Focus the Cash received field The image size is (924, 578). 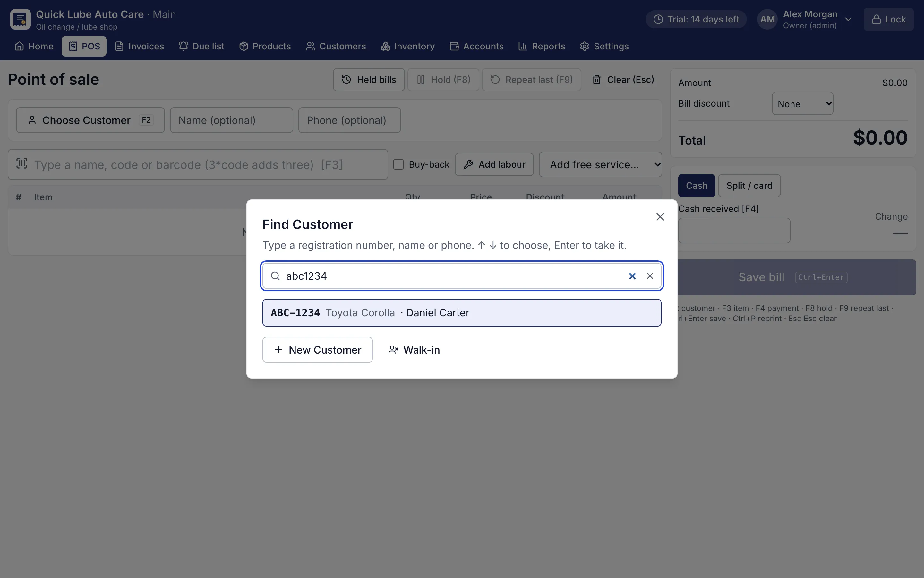click(x=734, y=231)
